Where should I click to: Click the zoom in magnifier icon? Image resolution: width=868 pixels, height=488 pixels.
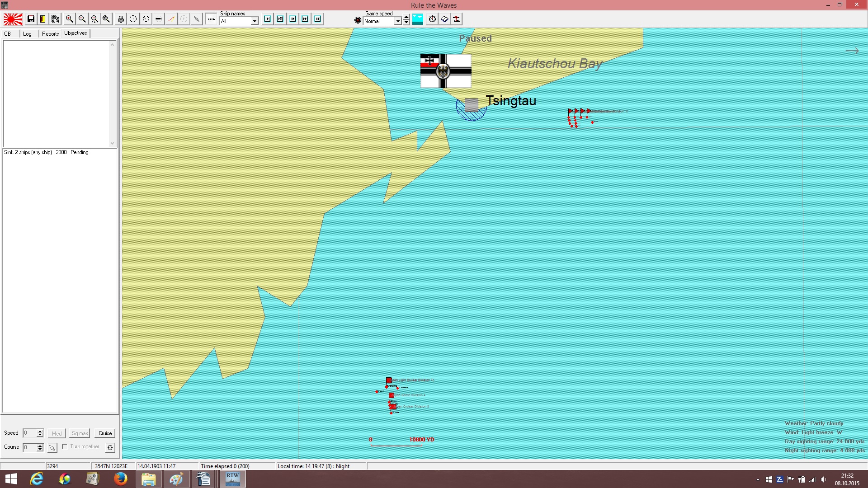click(69, 19)
